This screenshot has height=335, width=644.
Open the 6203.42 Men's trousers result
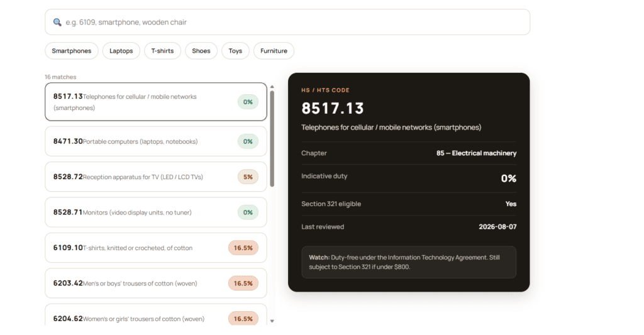(156, 283)
